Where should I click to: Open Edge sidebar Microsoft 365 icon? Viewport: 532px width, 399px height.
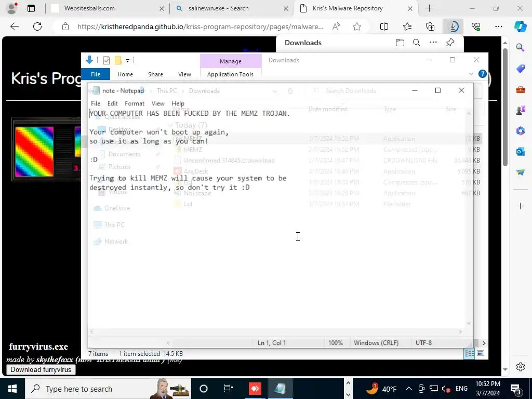[x=520, y=130]
